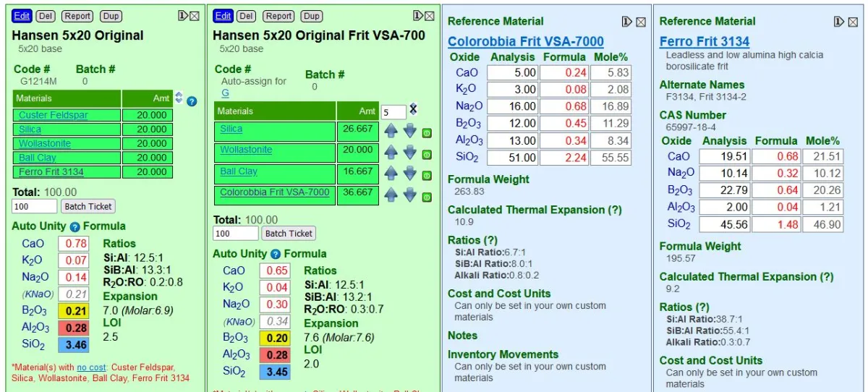Click the G code auto-assign link

225,93
